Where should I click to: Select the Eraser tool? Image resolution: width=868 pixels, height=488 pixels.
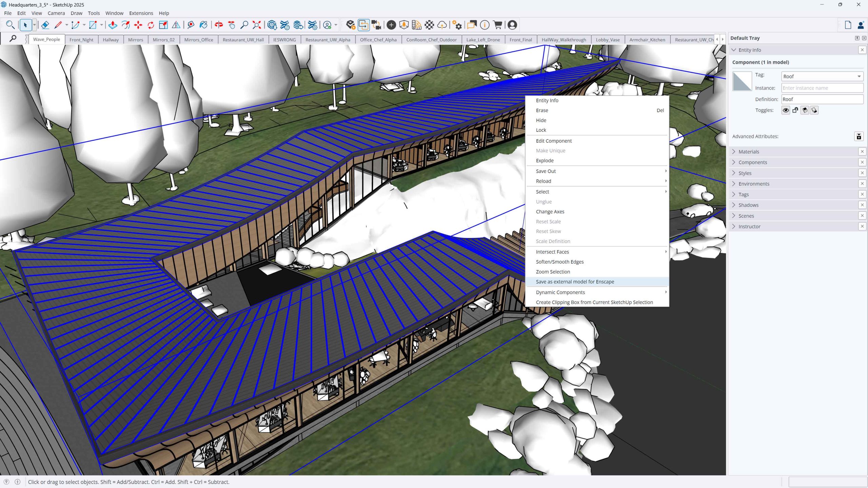(45, 25)
